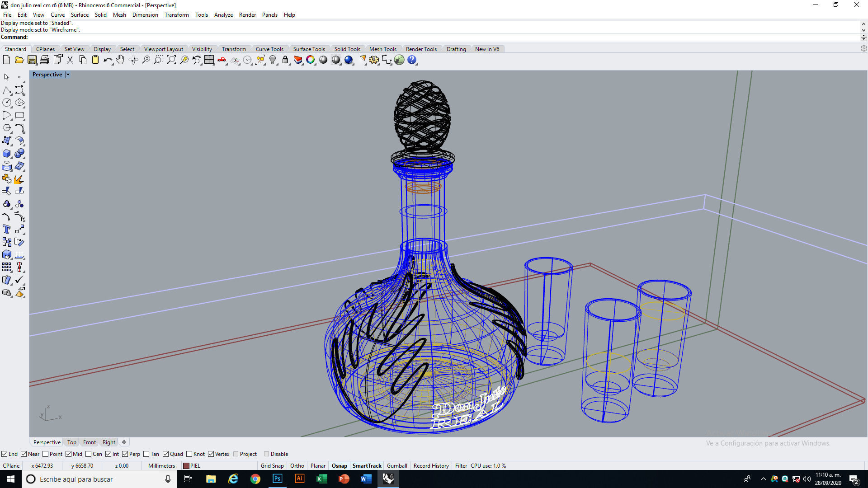Select the Polyline tool in left sidebar
This screenshot has height=488, width=868.
point(7,90)
